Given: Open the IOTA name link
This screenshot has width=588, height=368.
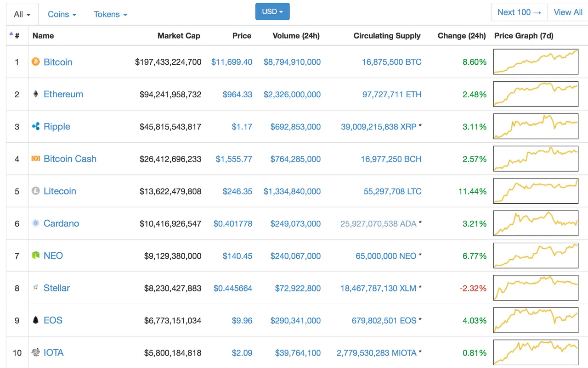Looking at the screenshot, I should coord(54,352).
